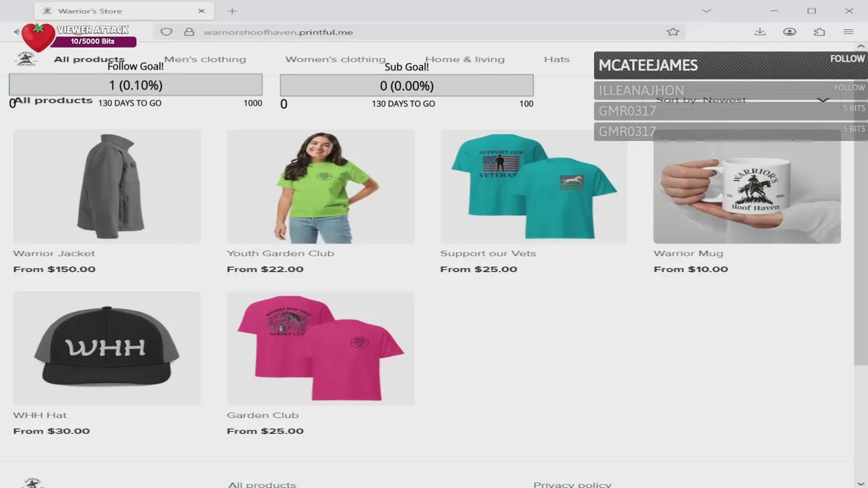This screenshot has height=488, width=868.
Task: Open Warrior Mug product image
Action: point(747,186)
